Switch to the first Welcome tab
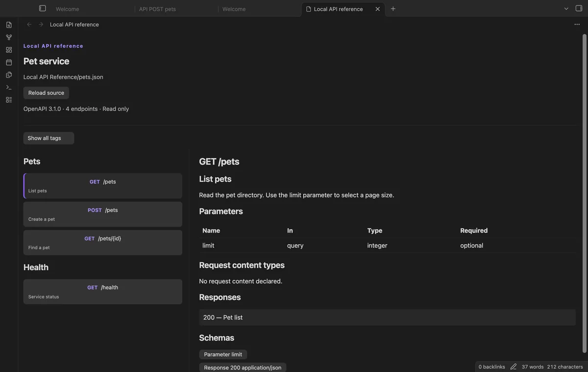588x372 pixels. click(x=67, y=9)
